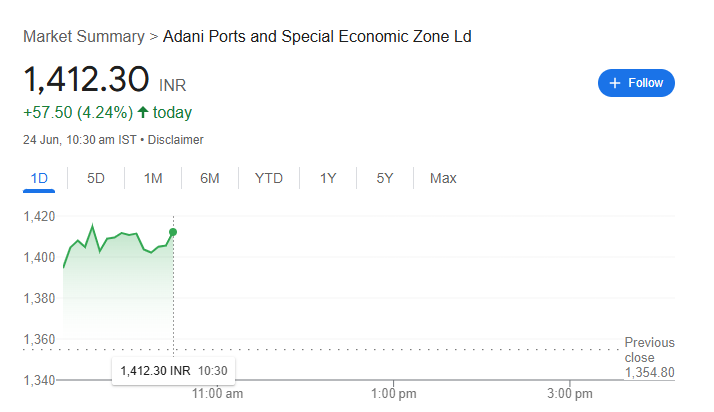The height and width of the screenshot is (412, 714).
Task: Click the 1:00 pm axis marker
Action: pos(394,393)
